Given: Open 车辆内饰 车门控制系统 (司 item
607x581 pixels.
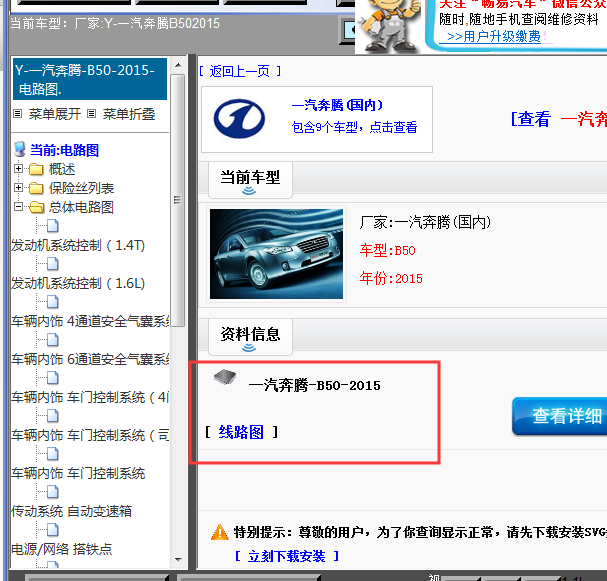Looking at the screenshot, I should coord(90,435).
